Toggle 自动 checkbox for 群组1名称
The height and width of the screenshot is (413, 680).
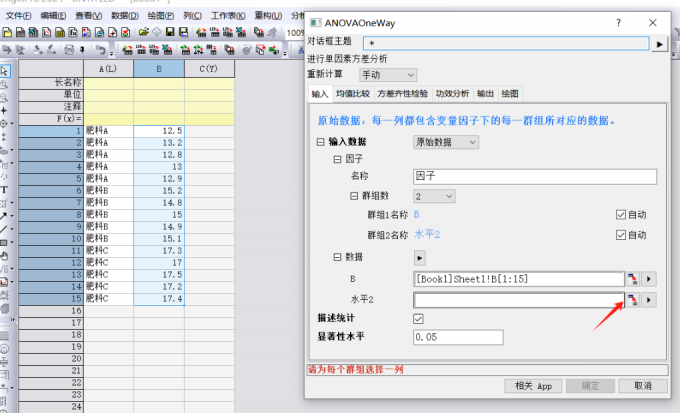621,214
